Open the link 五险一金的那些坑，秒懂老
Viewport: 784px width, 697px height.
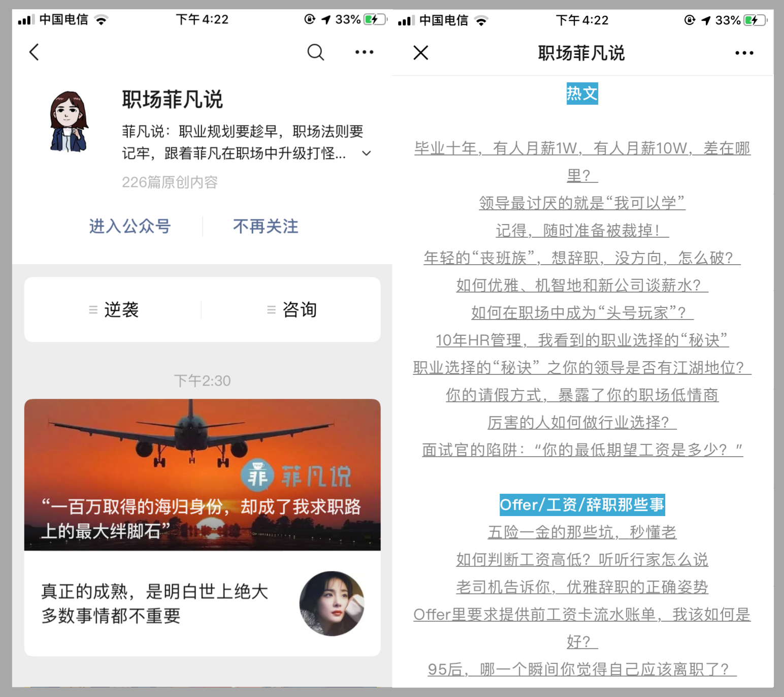pyautogui.click(x=582, y=532)
